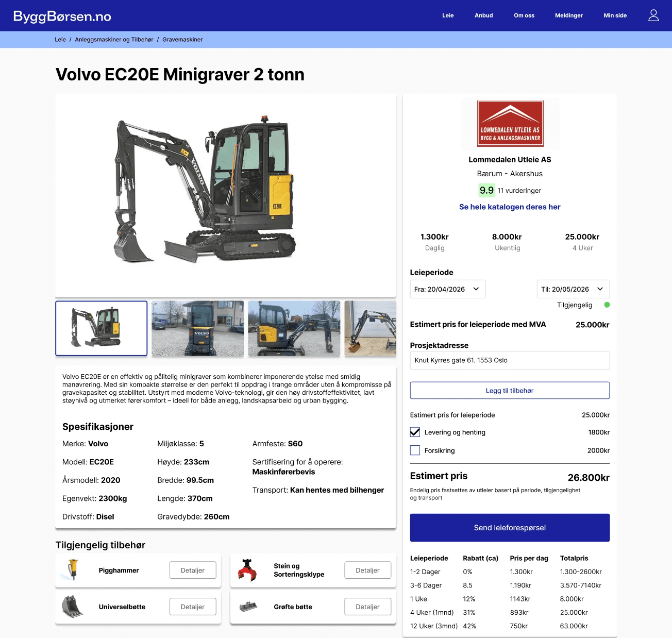Click the '11 vurderinger' text
The image size is (672, 638).
pyautogui.click(x=519, y=191)
